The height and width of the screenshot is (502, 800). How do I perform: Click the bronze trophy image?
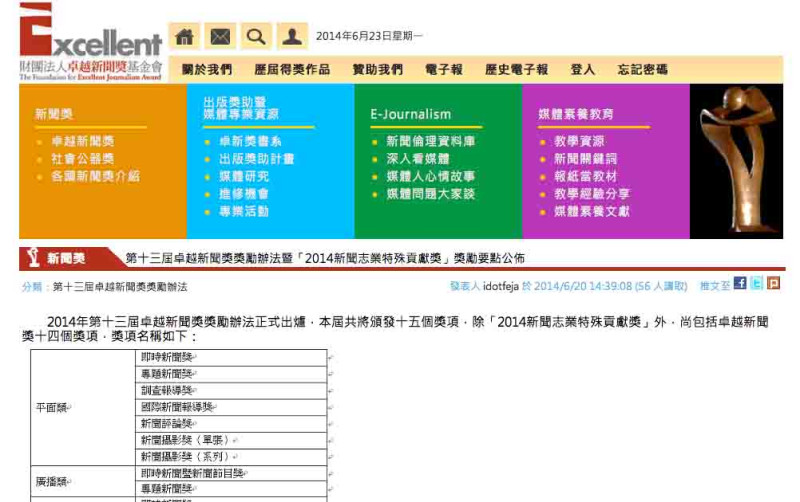[x=736, y=161]
